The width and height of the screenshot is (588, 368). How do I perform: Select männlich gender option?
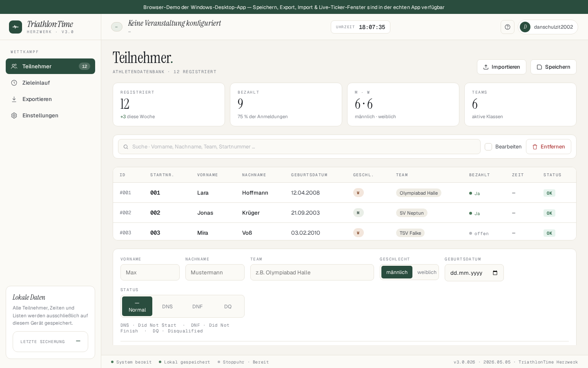click(397, 272)
